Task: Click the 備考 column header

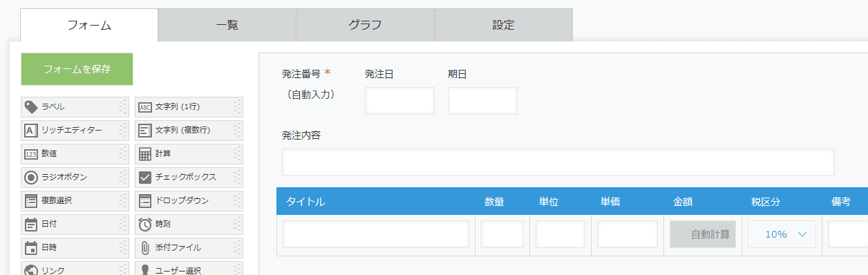Action: pos(840,202)
